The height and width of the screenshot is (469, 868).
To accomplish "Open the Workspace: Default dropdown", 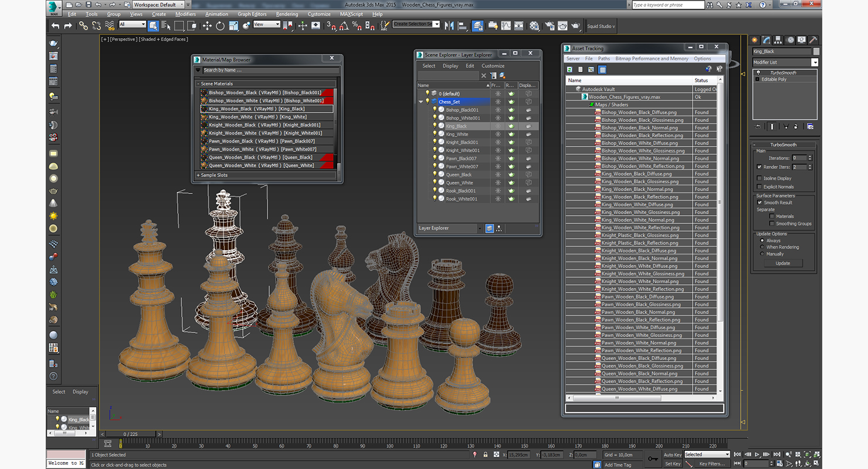I will tap(158, 5).
